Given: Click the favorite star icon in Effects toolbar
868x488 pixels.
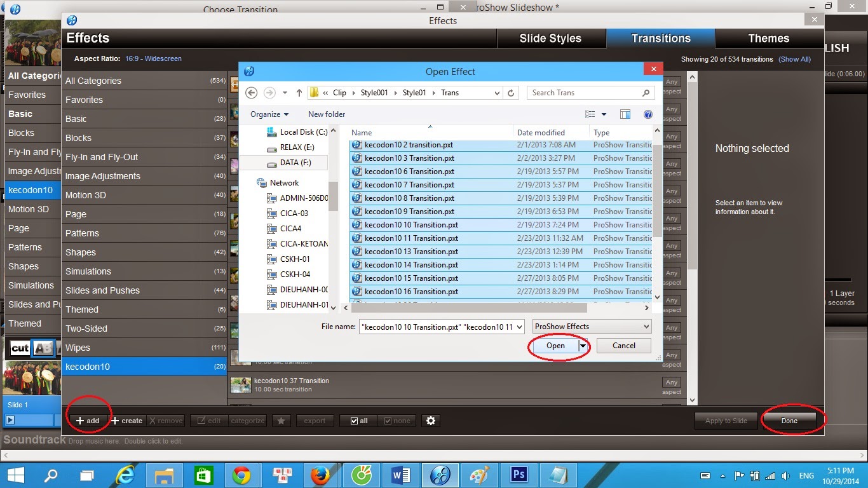Looking at the screenshot, I should (x=281, y=421).
